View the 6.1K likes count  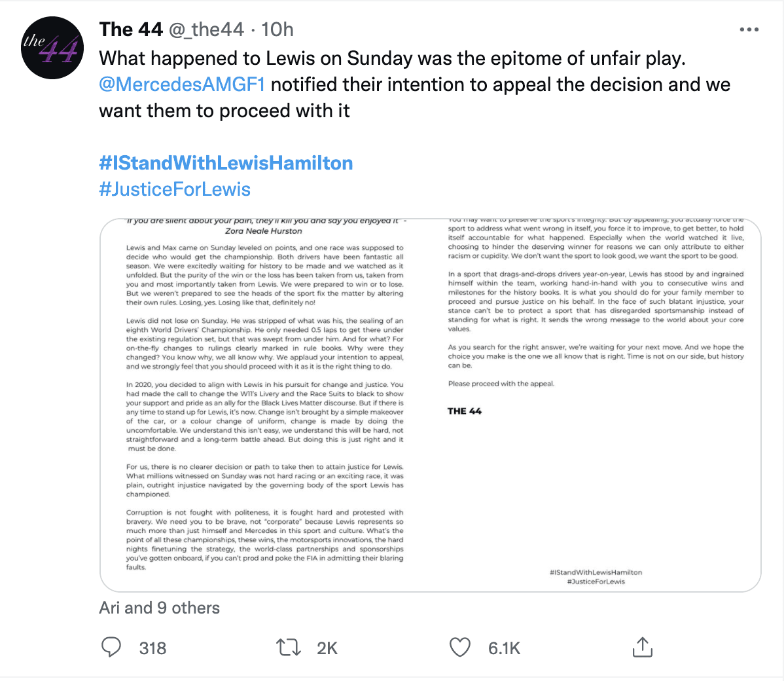(x=504, y=648)
